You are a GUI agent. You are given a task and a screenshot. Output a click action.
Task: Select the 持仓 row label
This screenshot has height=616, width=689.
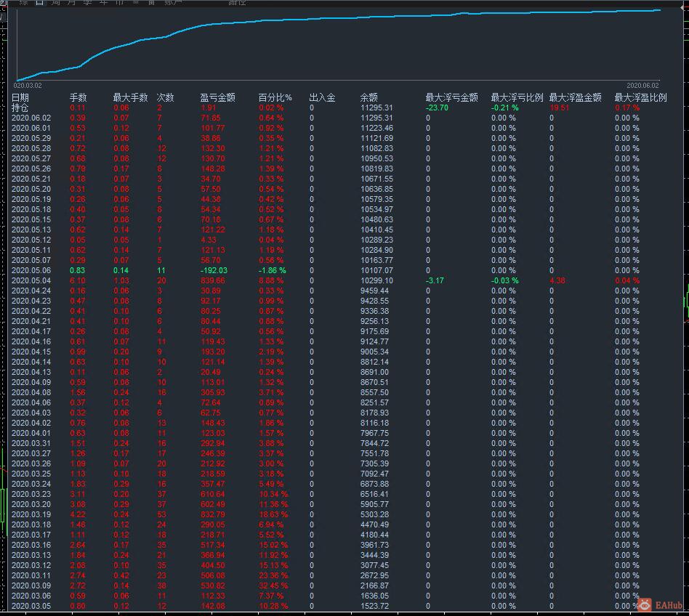click(x=20, y=108)
